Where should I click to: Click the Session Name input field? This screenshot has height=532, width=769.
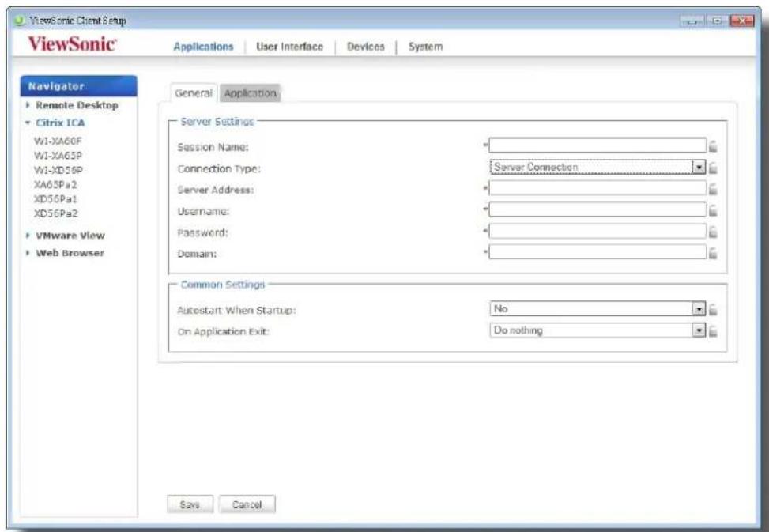pos(597,145)
